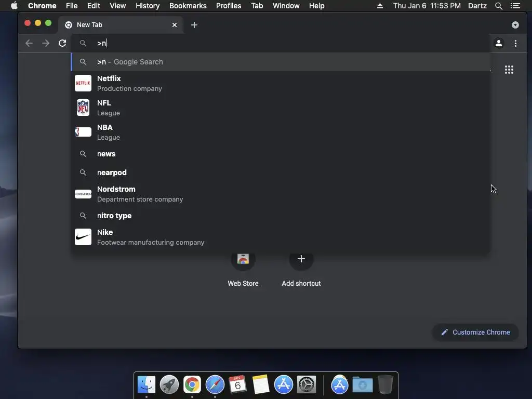Open the Trash in the dock
The width and height of the screenshot is (532, 399).
pyautogui.click(x=385, y=384)
